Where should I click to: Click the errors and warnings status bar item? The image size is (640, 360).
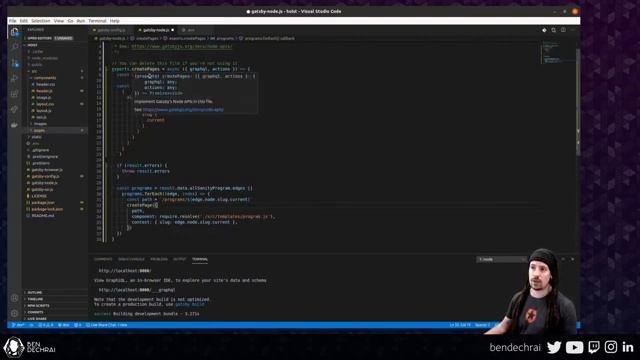pos(46,325)
